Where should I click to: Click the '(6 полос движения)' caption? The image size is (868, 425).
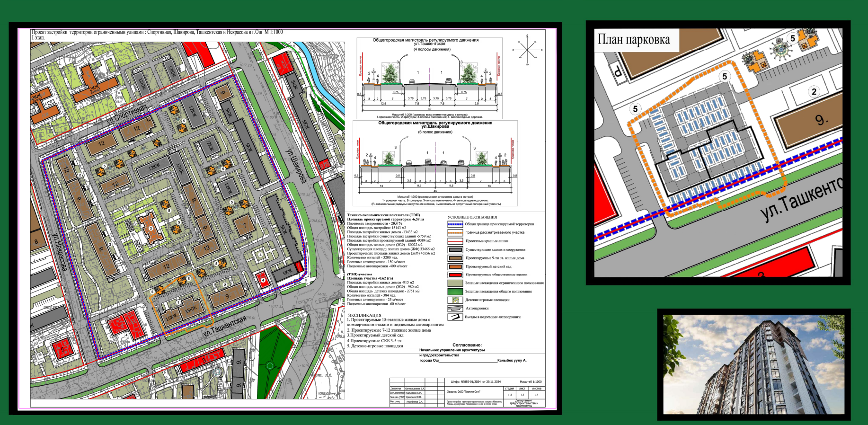click(x=435, y=132)
